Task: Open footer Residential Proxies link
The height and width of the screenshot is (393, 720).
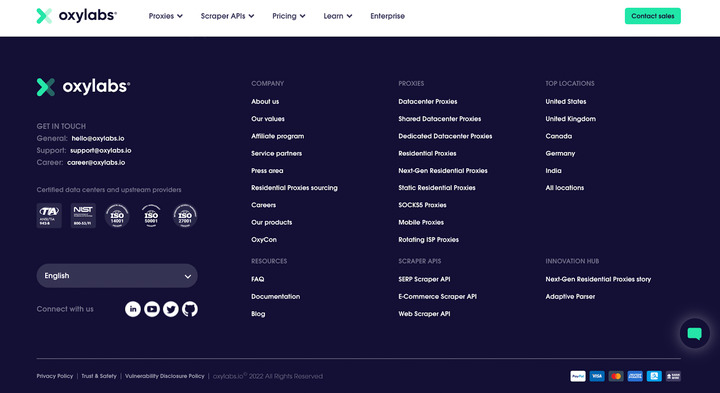Action: click(427, 153)
